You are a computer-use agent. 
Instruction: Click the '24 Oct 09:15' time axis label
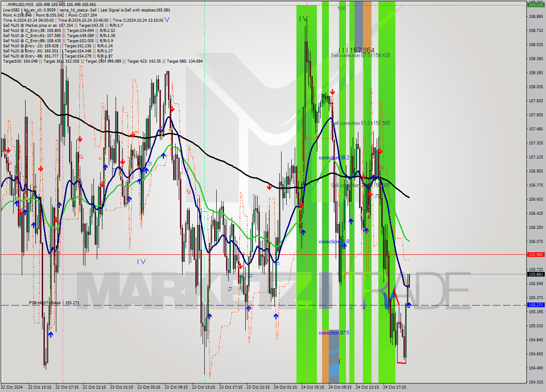(x=340, y=387)
